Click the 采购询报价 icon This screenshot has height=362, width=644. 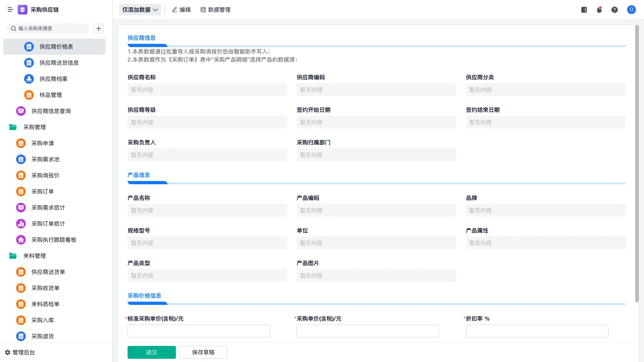point(21,175)
